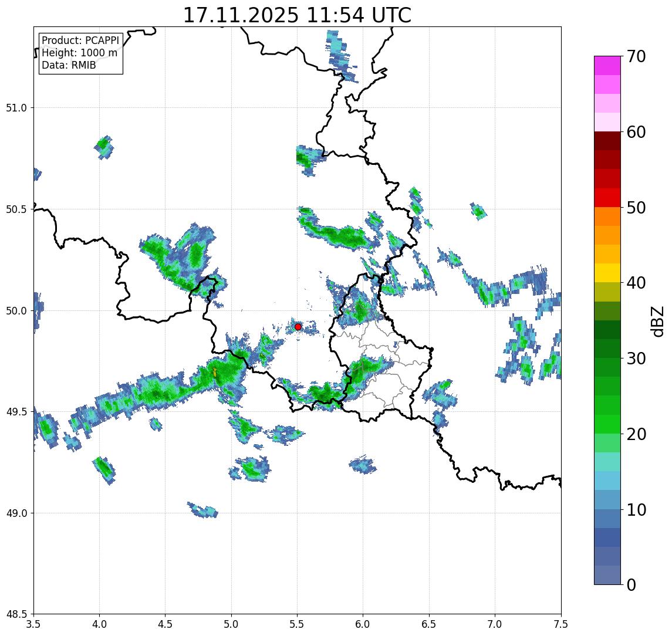
Task: Click the colorbar tick label 0
Action: coord(632,584)
